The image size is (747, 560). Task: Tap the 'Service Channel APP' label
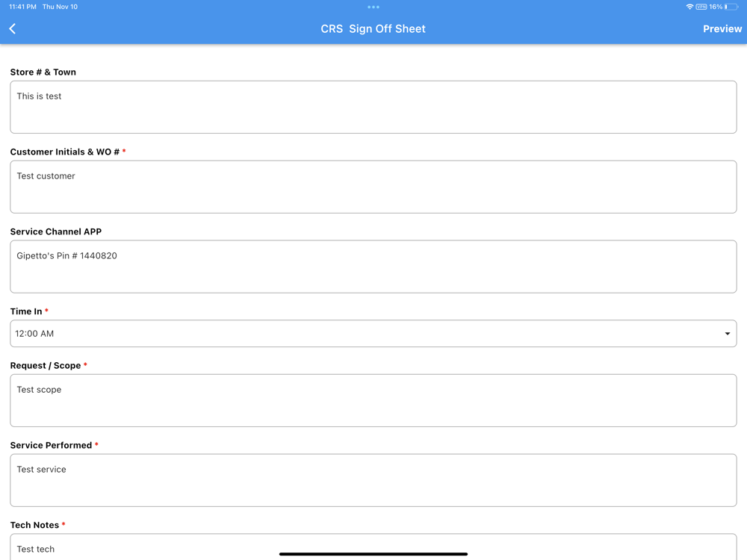point(56,231)
